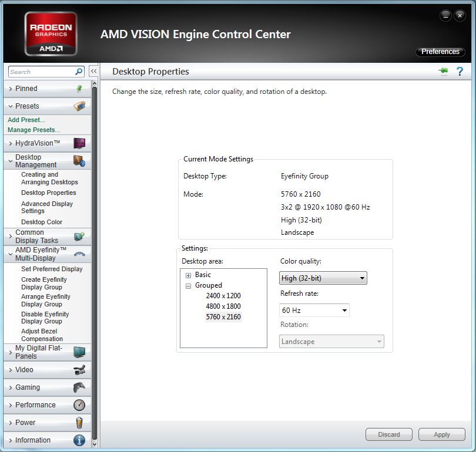Collapse the Grouped desktop area node
Screen dimensions: 476x452
tap(188, 286)
